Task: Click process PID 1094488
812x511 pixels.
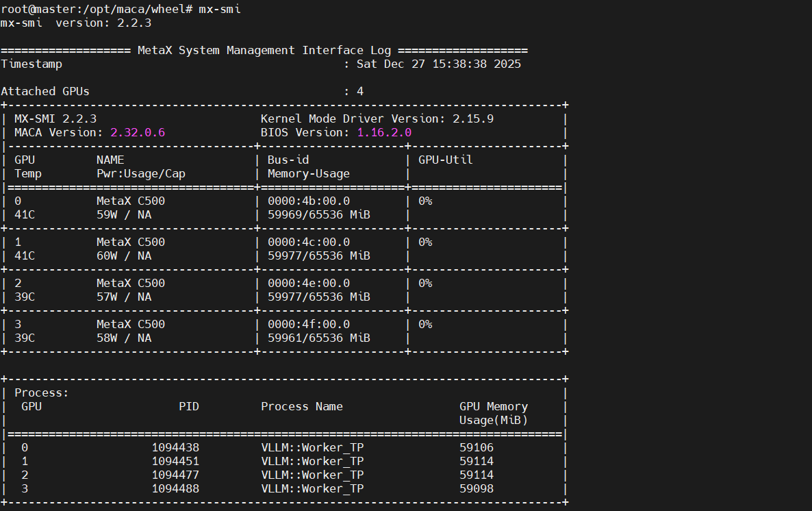Action: coord(175,488)
